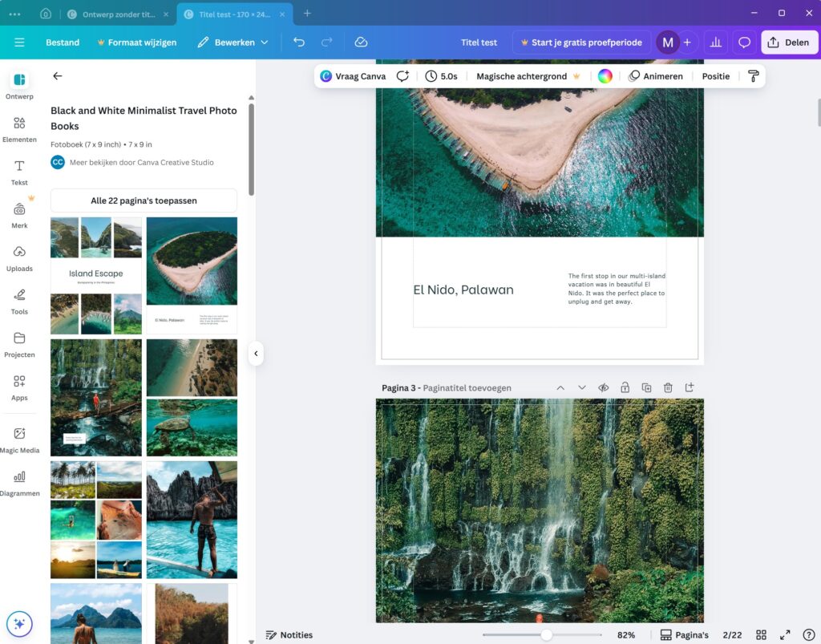The height and width of the screenshot is (644, 821).
Task: Duplicate page 3 using the copy icon
Action: (x=646, y=388)
